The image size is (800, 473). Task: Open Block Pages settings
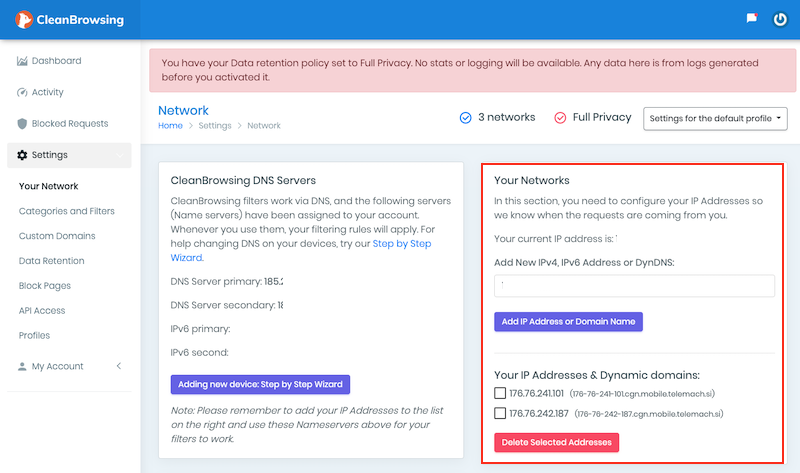(45, 286)
